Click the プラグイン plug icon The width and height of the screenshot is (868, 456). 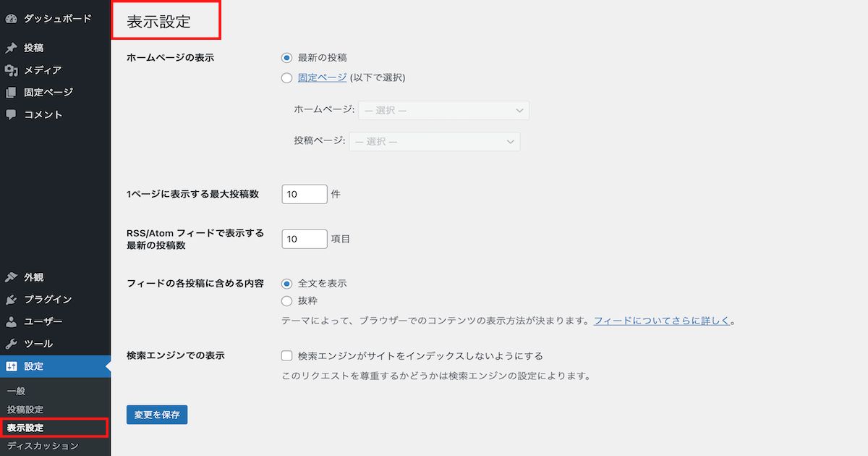[11, 300]
